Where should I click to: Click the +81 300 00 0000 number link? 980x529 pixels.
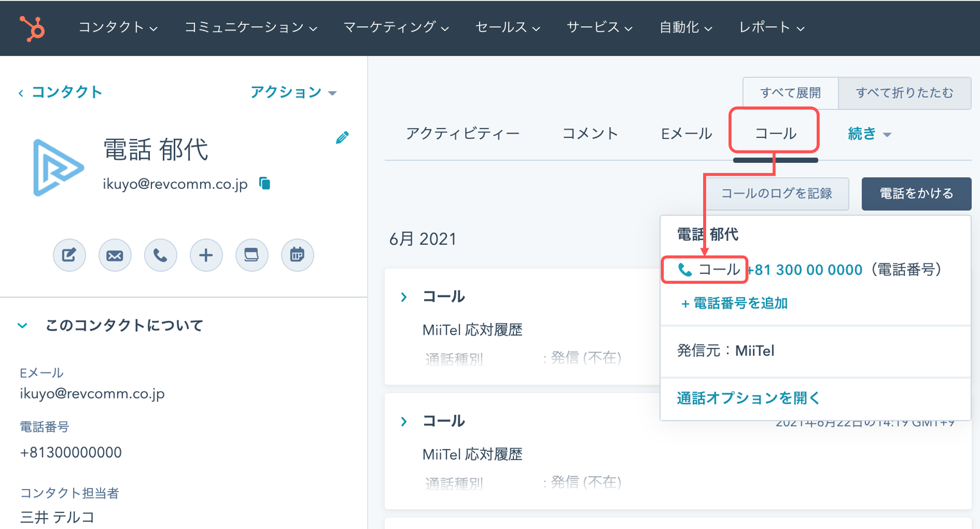(x=805, y=270)
